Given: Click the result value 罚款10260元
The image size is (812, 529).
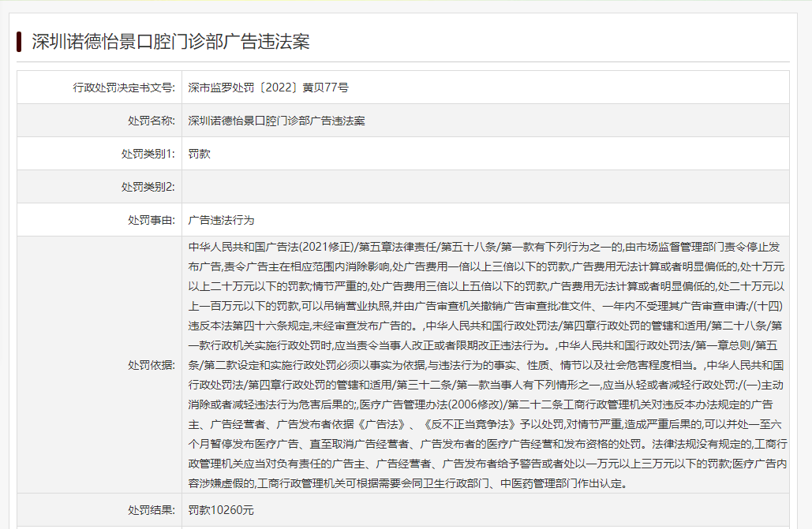Looking at the screenshot, I should (x=221, y=510).
